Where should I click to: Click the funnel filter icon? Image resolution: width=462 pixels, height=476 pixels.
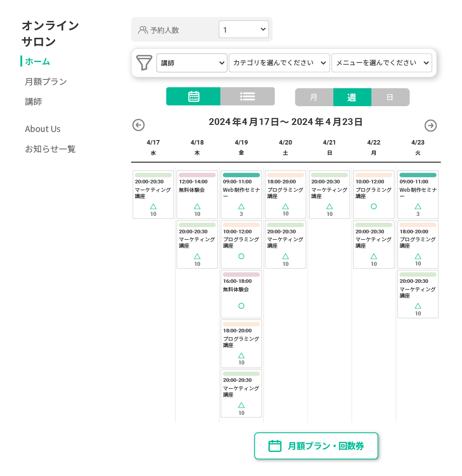click(x=144, y=62)
